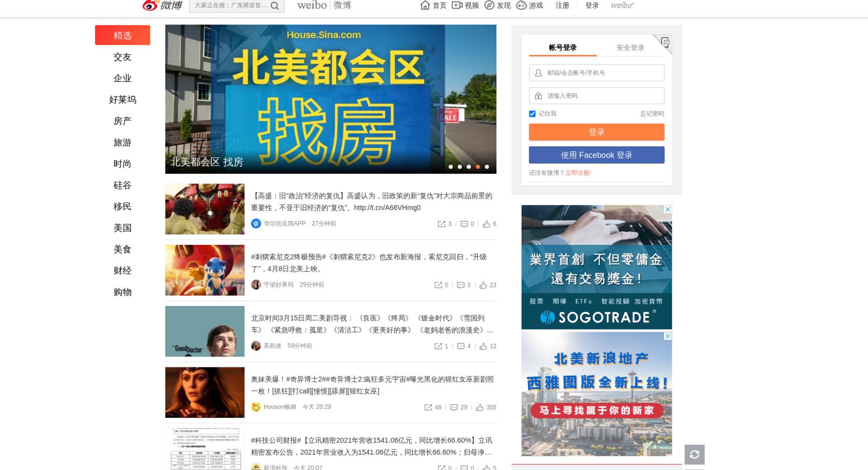Screen dimensions: 868x470
Task: Go to last carousel slide dot
Action: coord(487,167)
